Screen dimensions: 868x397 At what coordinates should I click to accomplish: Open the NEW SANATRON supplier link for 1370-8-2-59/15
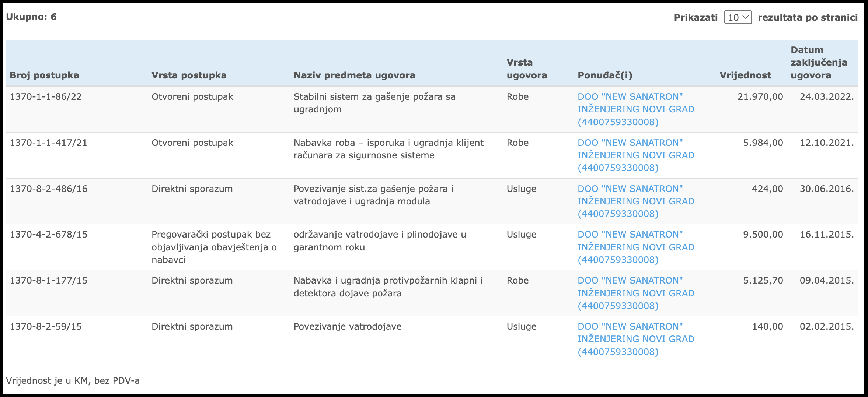pos(636,339)
